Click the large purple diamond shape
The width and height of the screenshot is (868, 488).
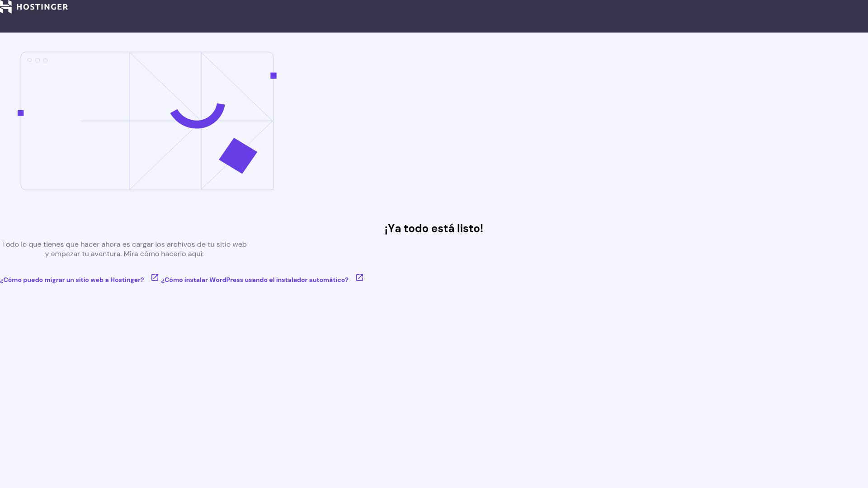[238, 156]
